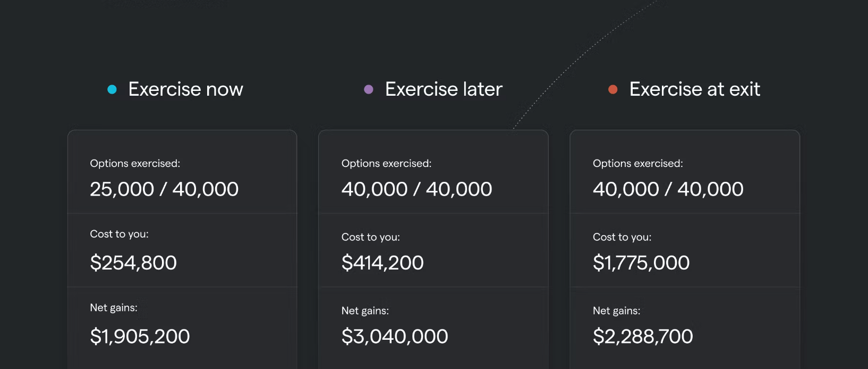Click the $1,775,000 cost amount
Viewport: 868px width, 369px height.
[x=641, y=263]
